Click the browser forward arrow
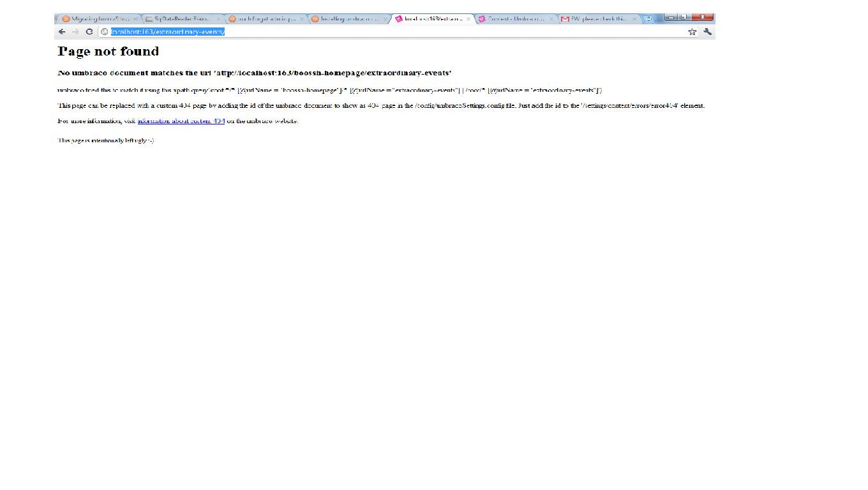Screen dimensions: 868x490 (75, 32)
